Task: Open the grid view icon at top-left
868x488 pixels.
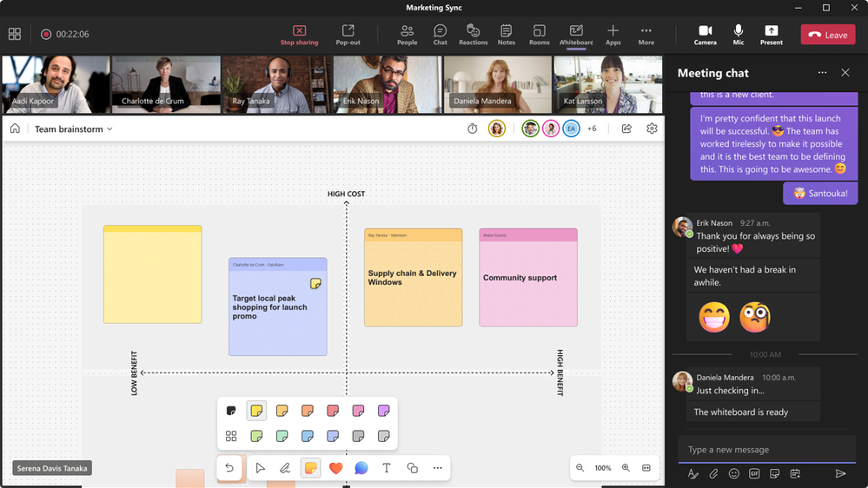Action: (15, 35)
